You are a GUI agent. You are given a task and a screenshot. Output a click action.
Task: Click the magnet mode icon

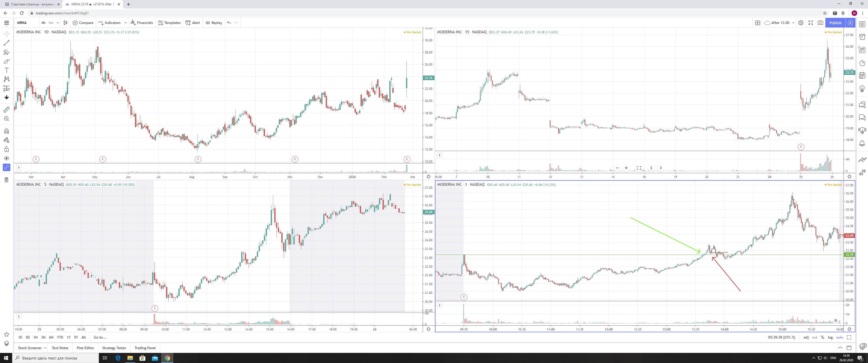pos(6,131)
